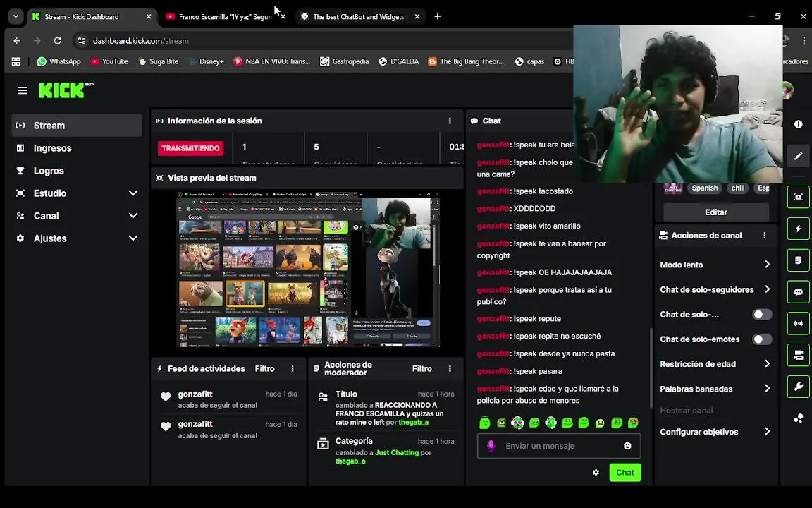The image size is (812, 508).
Task: Open Logros section in sidebar
Action: click(x=77, y=171)
